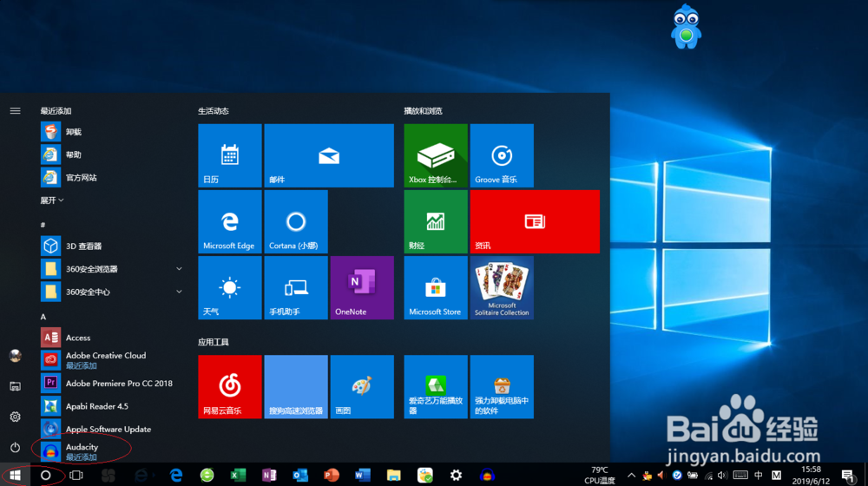This screenshot has height=486, width=868.
Task: Show hidden tray icons arrow
Action: 631,475
